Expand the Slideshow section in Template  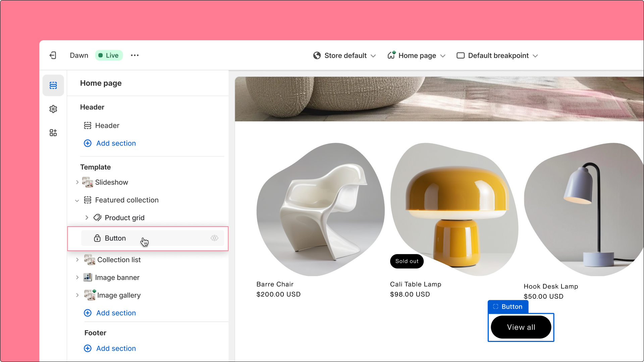tap(77, 182)
